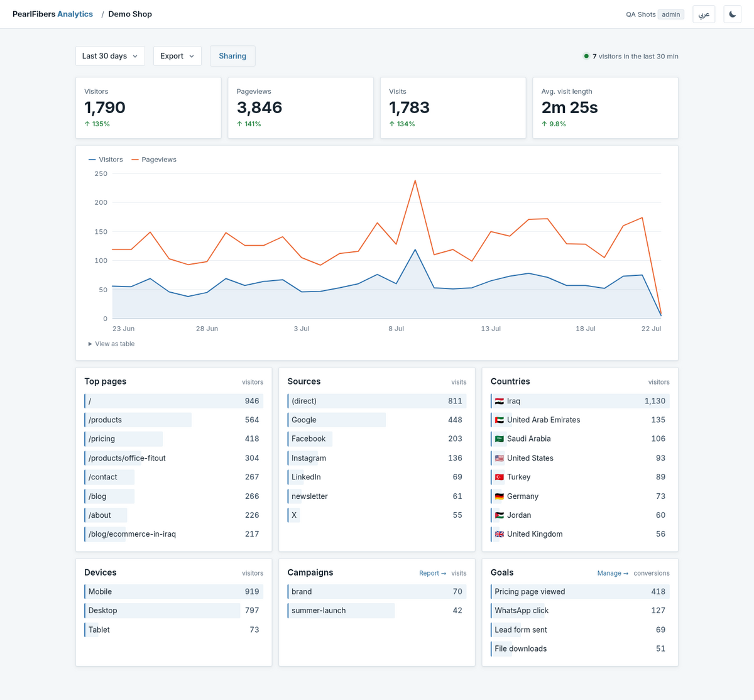Select the Mobile device row
Screen dimensions: 754x700
173,591
